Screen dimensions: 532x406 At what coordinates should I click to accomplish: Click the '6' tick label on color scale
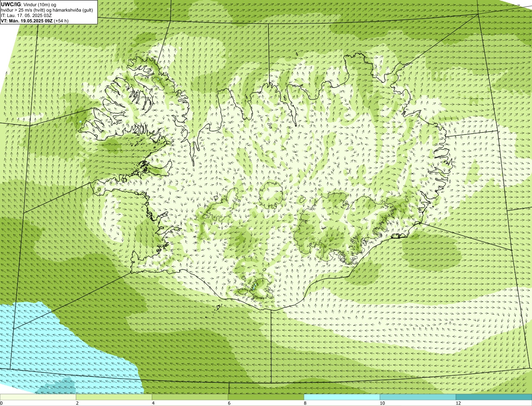tap(229, 403)
